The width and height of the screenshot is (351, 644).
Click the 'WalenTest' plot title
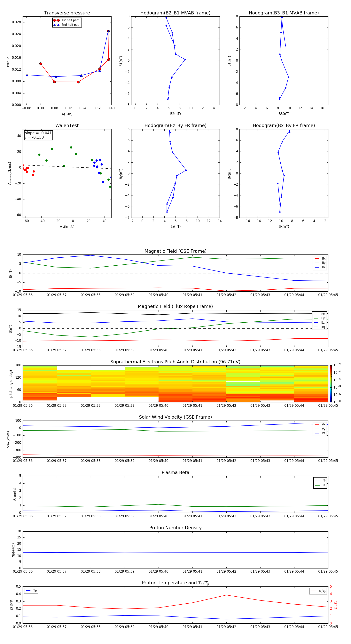click(67, 125)
